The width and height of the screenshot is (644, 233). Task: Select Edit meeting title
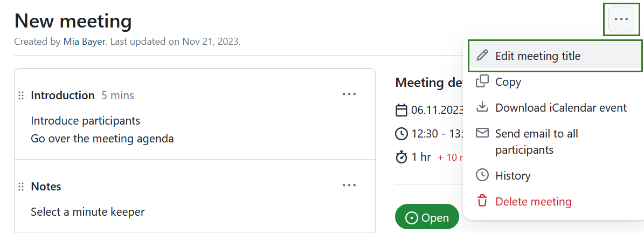pyautogui.click(x=537, y=56)
